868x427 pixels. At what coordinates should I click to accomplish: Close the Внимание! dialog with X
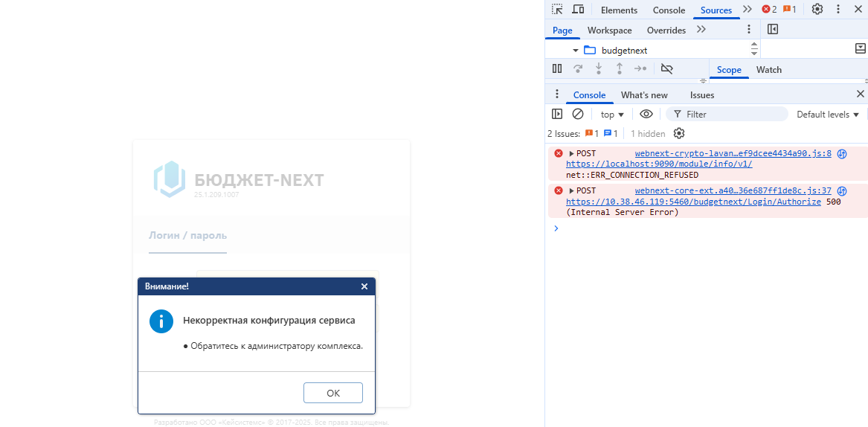point(364,286)
